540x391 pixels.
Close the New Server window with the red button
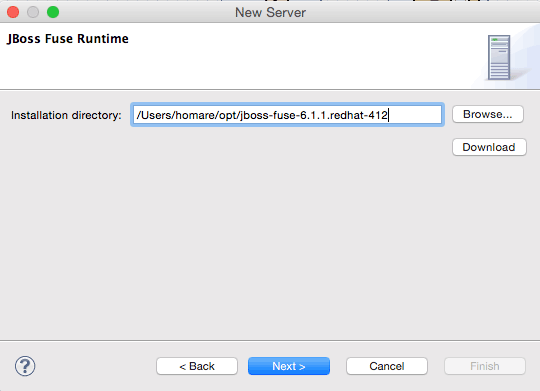click(x=13, y=12)
